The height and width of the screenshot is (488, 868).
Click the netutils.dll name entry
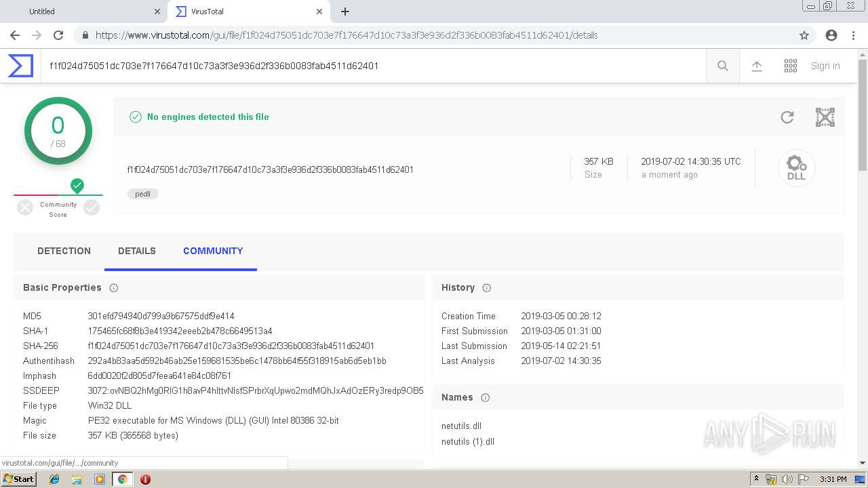pos(461,426)
